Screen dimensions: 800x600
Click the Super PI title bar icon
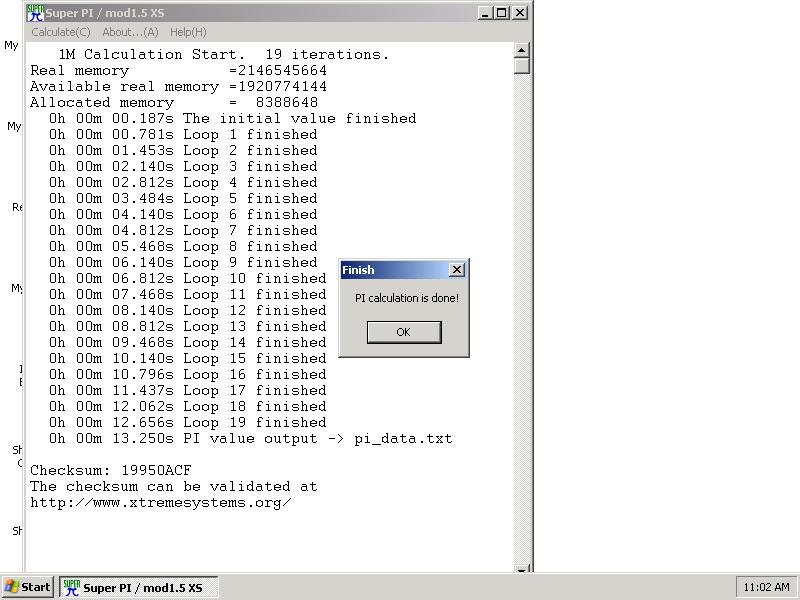pos(35,13)
